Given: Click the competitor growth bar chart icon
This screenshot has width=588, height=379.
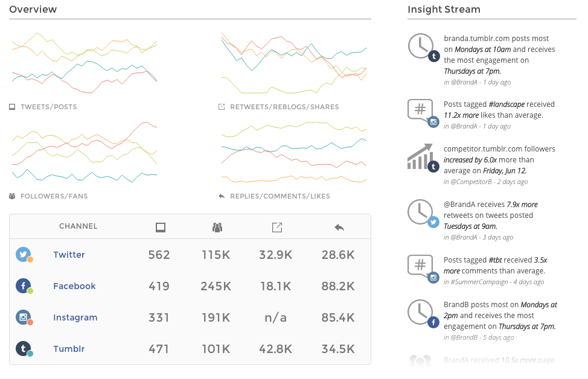Looking at the screenshot, I should click(420, 158).
